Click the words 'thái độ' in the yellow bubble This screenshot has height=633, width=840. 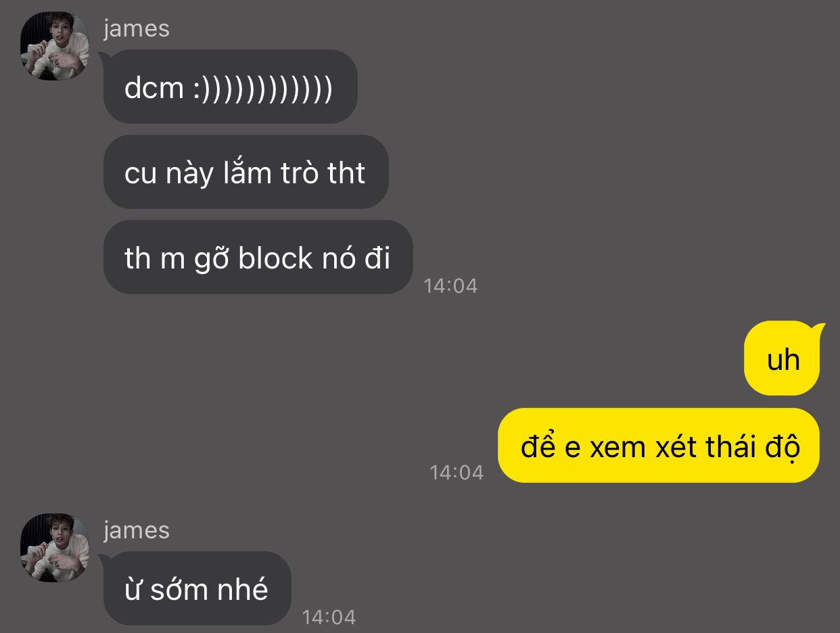[x=753, y=446]
